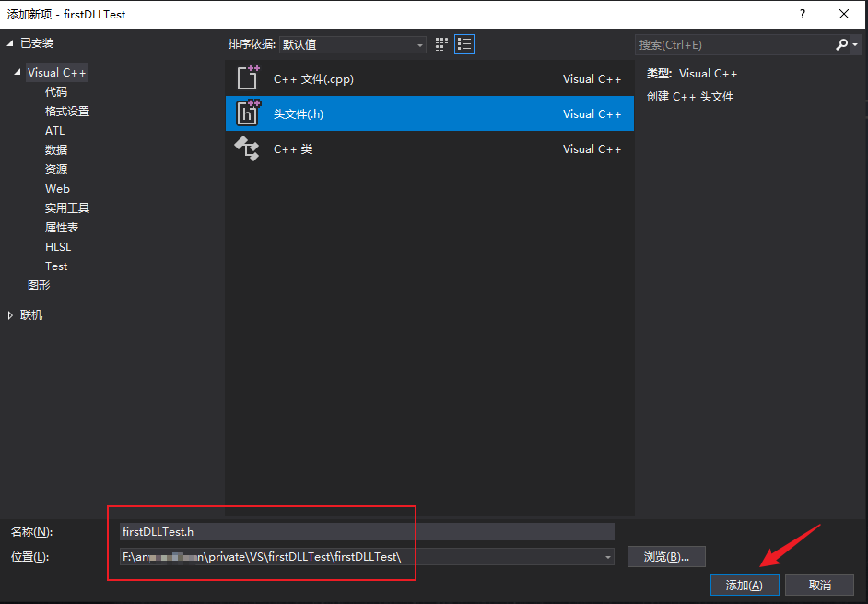Select the 代码 category
868x604 pixels.
pos(56,92)
